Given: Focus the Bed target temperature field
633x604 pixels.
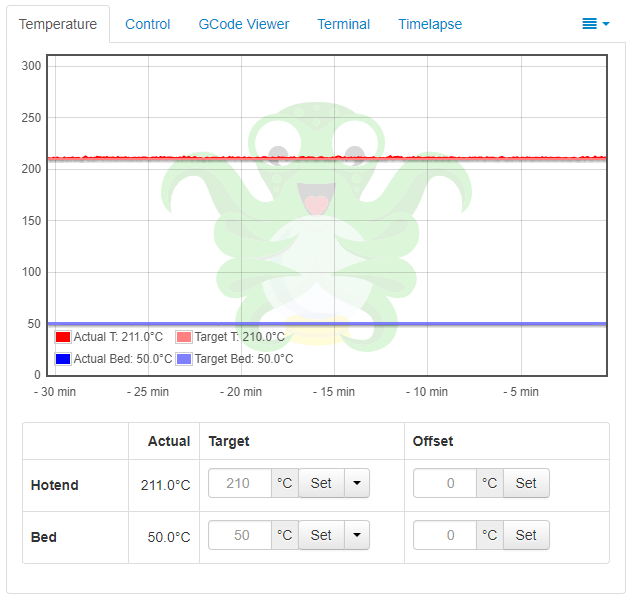Looking at the screenshot, I should pyautogui.click(x=240, y=536).
